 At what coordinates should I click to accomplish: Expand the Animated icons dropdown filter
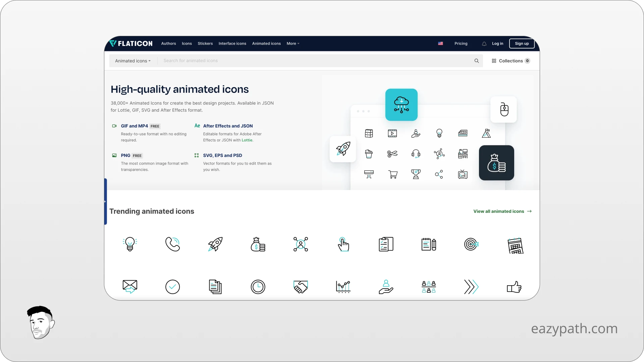pos(133,61)
